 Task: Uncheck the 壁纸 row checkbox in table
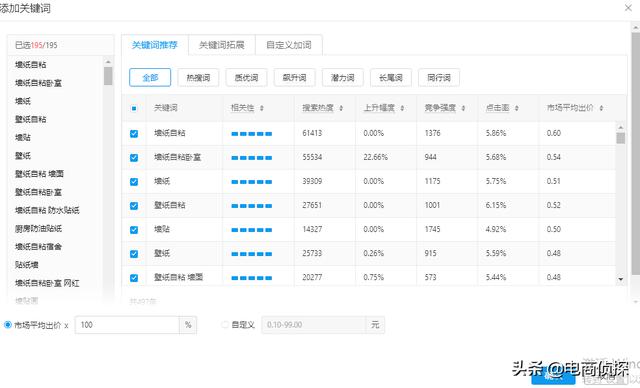tap(134, 254)
